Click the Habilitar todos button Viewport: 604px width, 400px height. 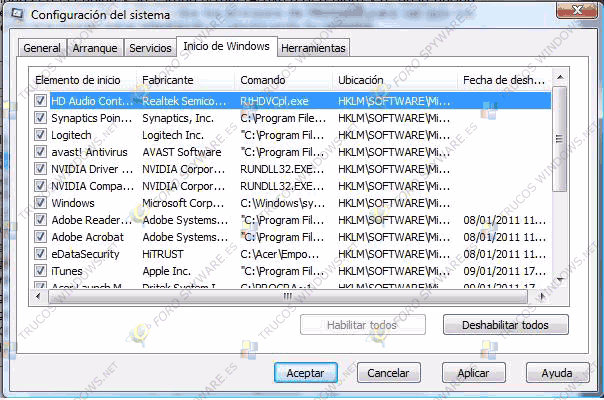pyautogui.click(x=362, y=325)
